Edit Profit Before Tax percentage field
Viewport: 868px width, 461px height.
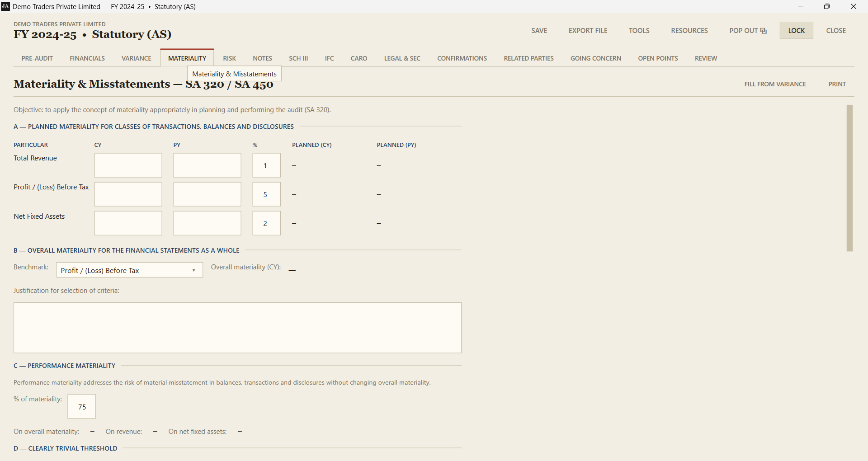click(x=267, y=194)
